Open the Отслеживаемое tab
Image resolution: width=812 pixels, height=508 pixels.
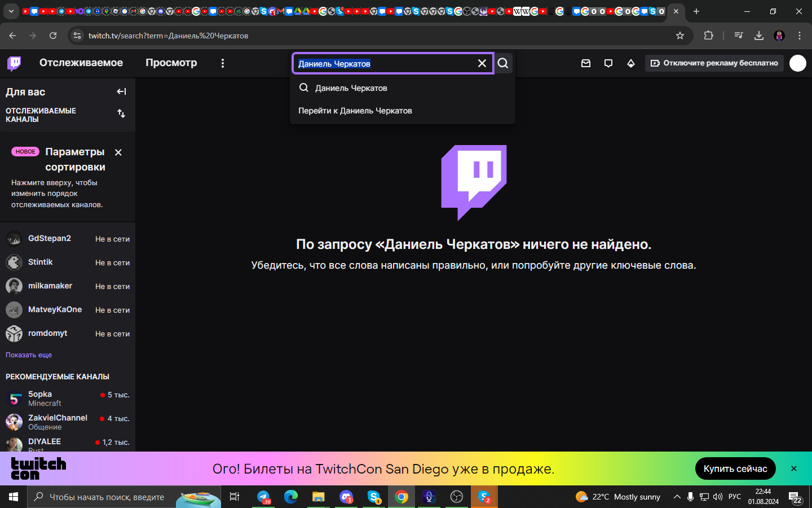click(81, 63)
